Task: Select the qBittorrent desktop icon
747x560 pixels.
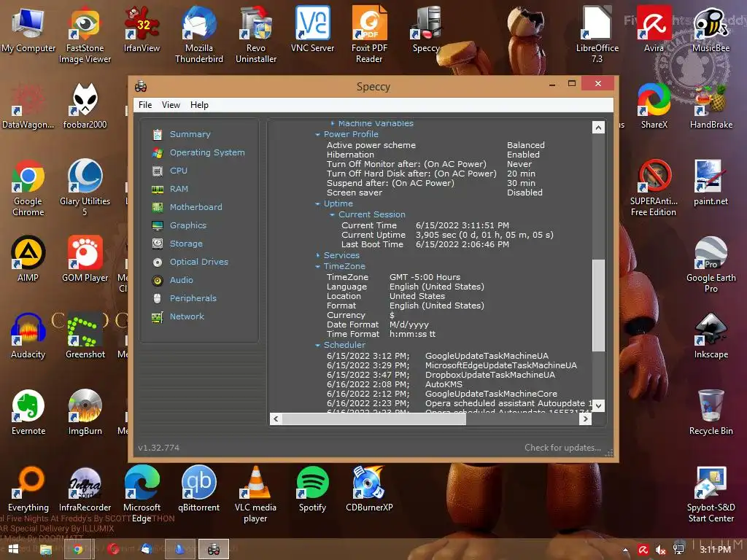Action: (x=198, y=489)
